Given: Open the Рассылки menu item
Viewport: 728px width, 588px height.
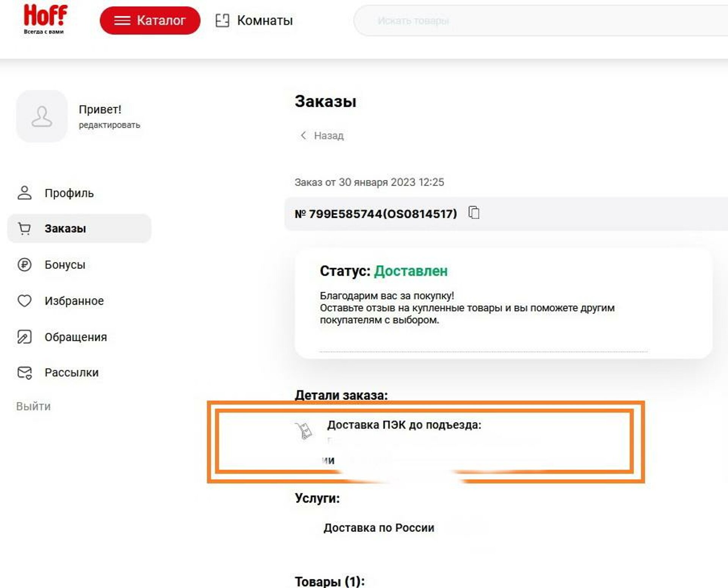Looking at the screenshot, I should coord(79,372).
